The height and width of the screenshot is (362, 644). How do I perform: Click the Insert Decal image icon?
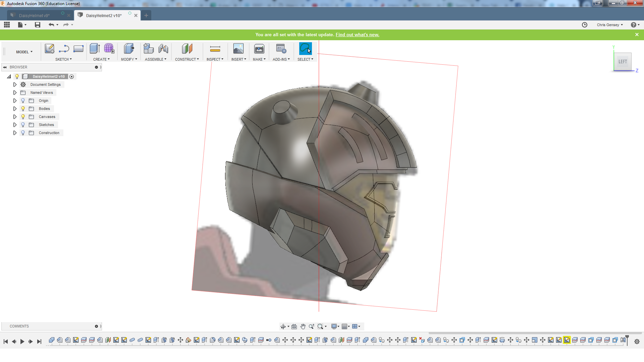point(238,49)
